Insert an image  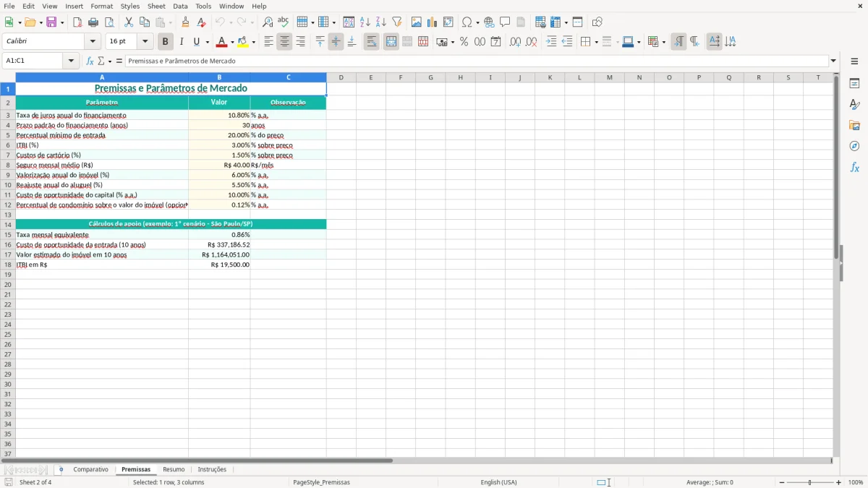coord(417,22)
